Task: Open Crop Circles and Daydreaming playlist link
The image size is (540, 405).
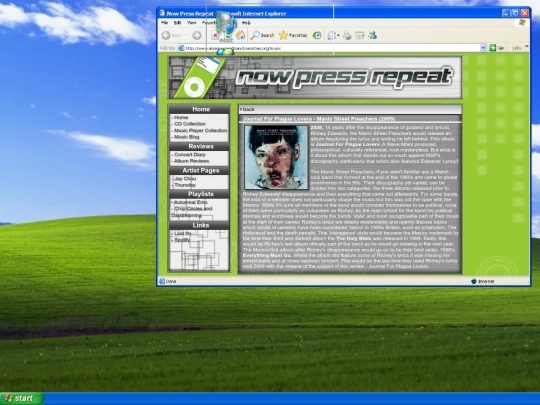Action: [x=192, y=212]
